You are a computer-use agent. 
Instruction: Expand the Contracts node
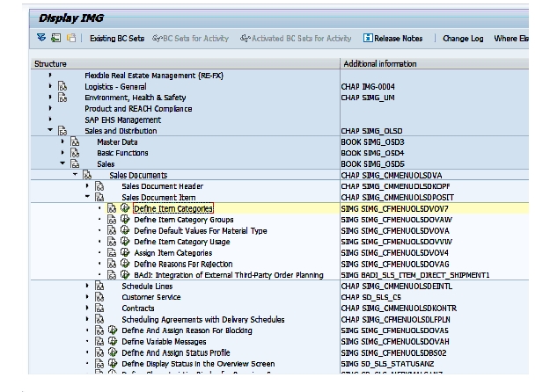pos(87,308)
